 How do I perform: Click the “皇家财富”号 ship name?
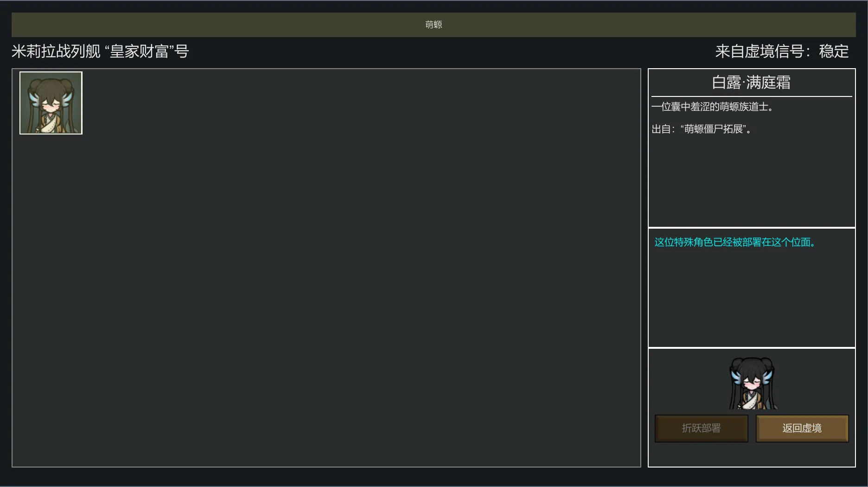coord(147,51)
